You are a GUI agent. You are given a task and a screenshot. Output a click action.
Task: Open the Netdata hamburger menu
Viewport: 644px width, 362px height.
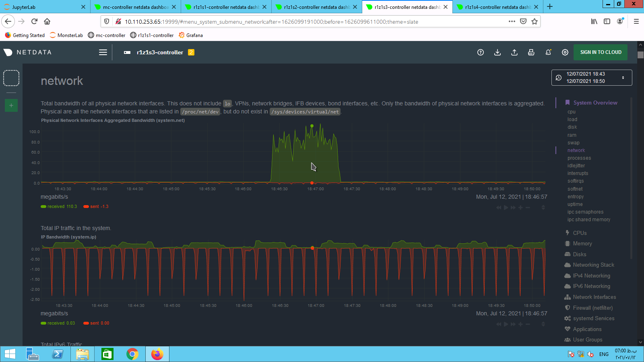[103, 52]
